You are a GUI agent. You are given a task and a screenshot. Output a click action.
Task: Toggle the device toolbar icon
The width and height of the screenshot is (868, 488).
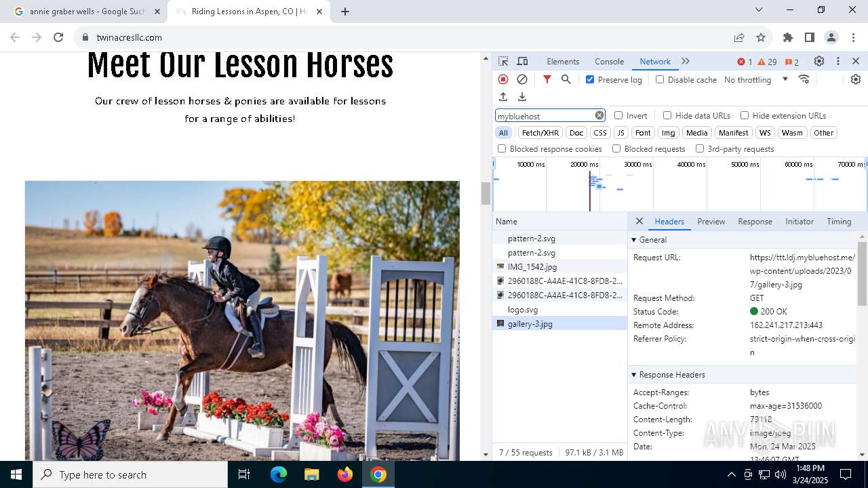click(522, 61)
